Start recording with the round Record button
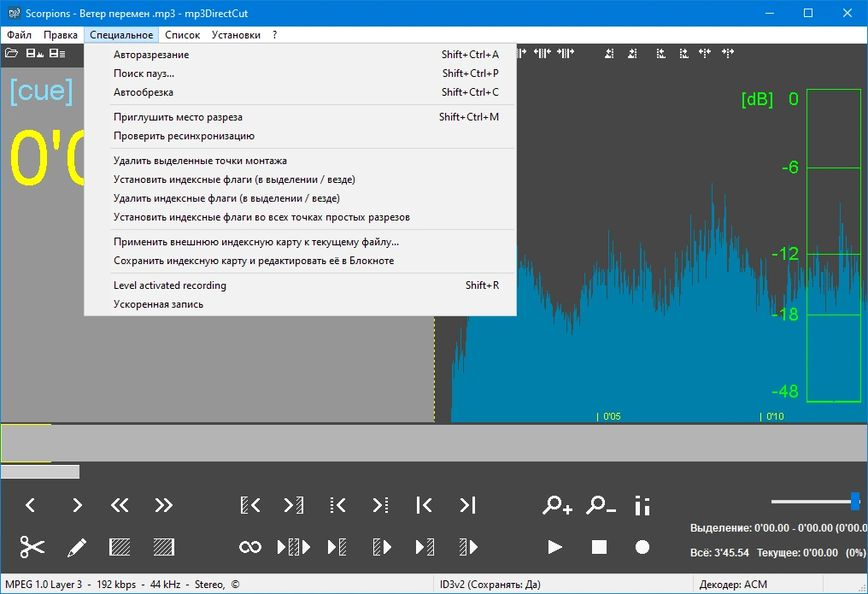The image size is (868, 594). point(642,548)
